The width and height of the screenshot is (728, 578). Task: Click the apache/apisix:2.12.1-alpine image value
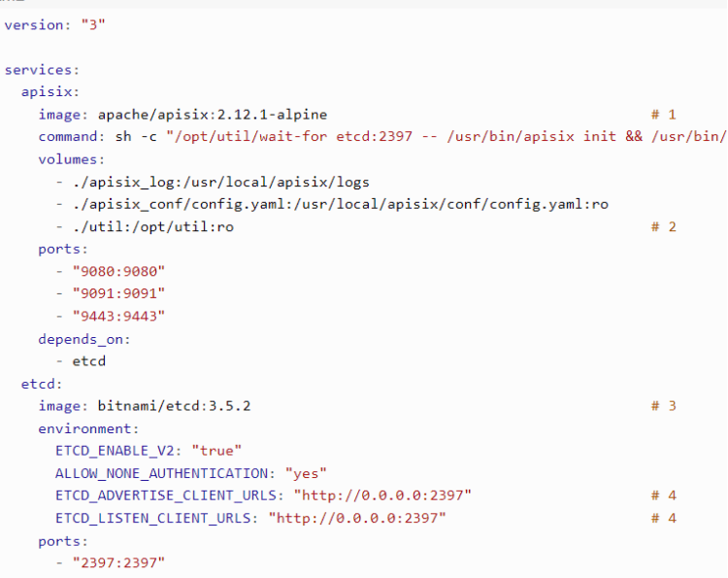click(x=213, y=115)
